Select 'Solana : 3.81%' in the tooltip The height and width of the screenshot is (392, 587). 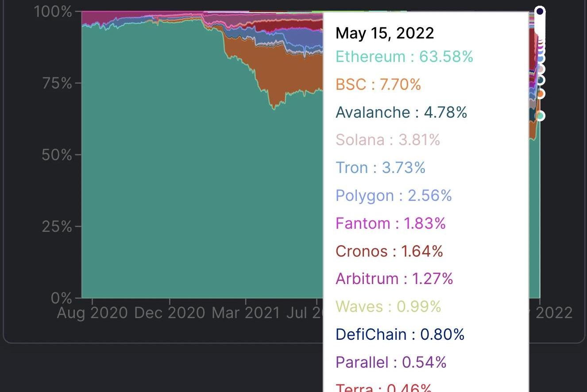pyautogui.click(x=388, y=140)
